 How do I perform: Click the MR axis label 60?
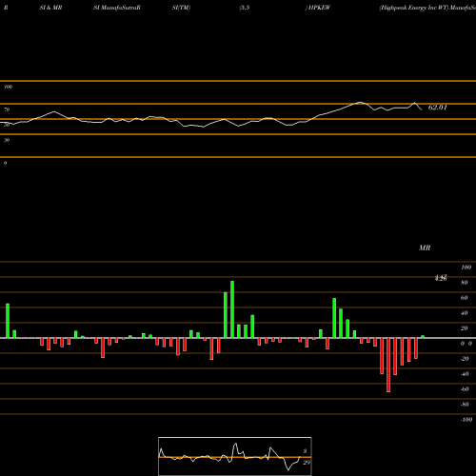click(x=465, y=298)
